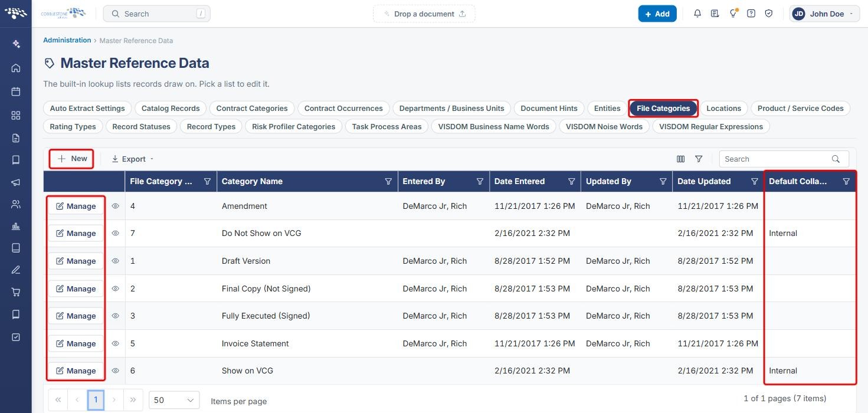This screenshot has height=413, width=868.
Task: Open the dashboard grid icon in sidebar
Action: point(16,115)
